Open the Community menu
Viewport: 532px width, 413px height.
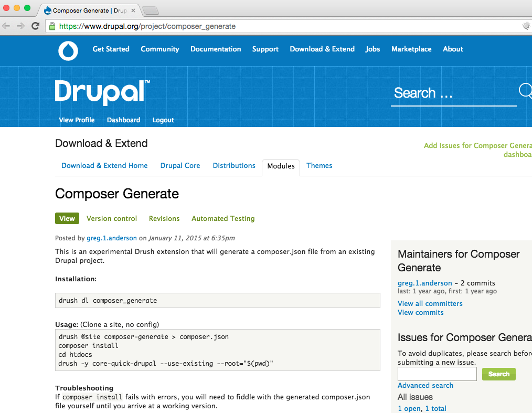point(160,49)
